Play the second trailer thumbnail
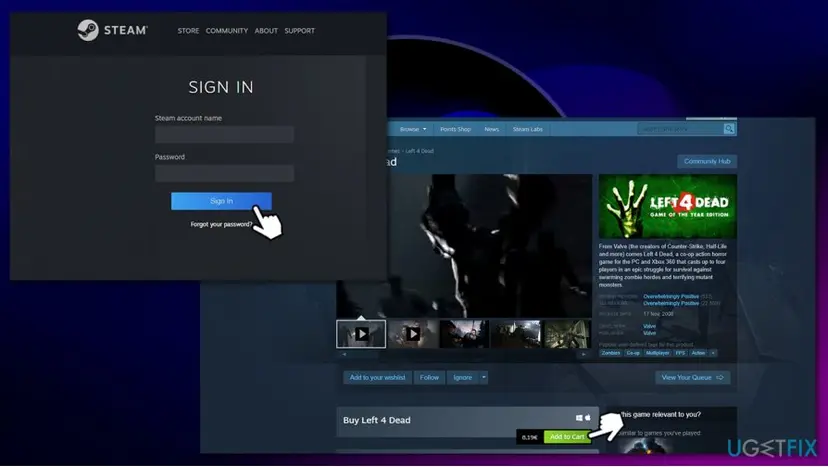828x467 pixels. tap(412, 334)
